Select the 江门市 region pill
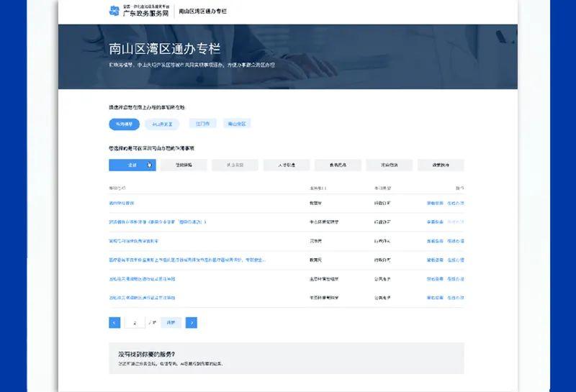 pyautogui.click(x=202, y=124)
